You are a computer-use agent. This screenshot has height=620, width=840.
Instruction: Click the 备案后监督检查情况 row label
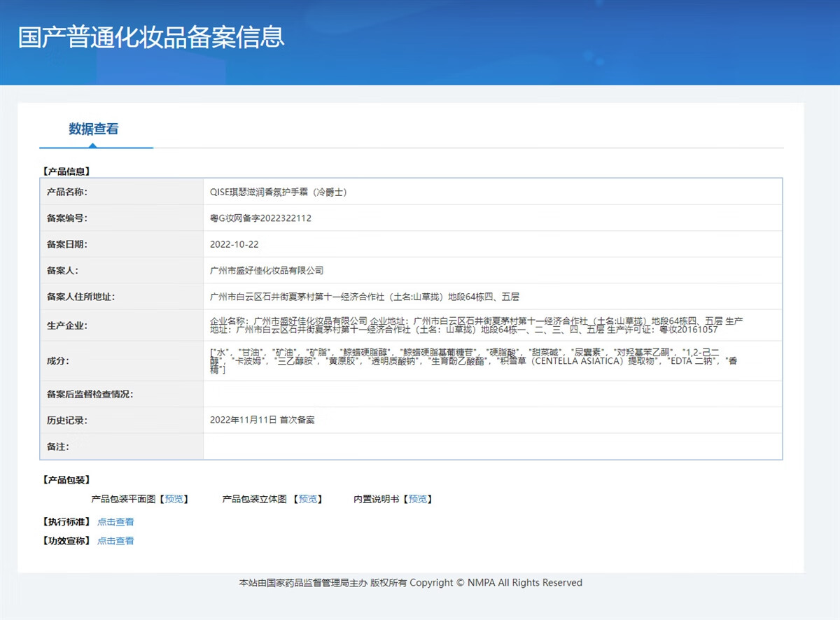90,394
